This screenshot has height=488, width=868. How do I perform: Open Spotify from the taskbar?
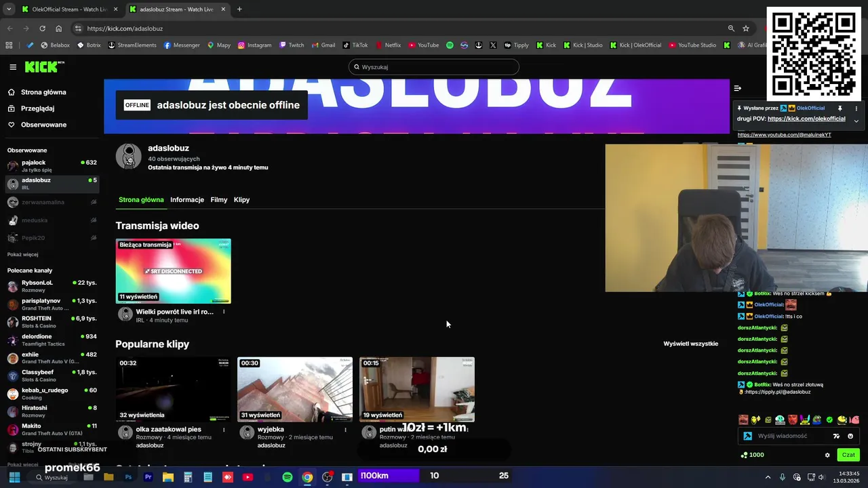click(288, 477)
